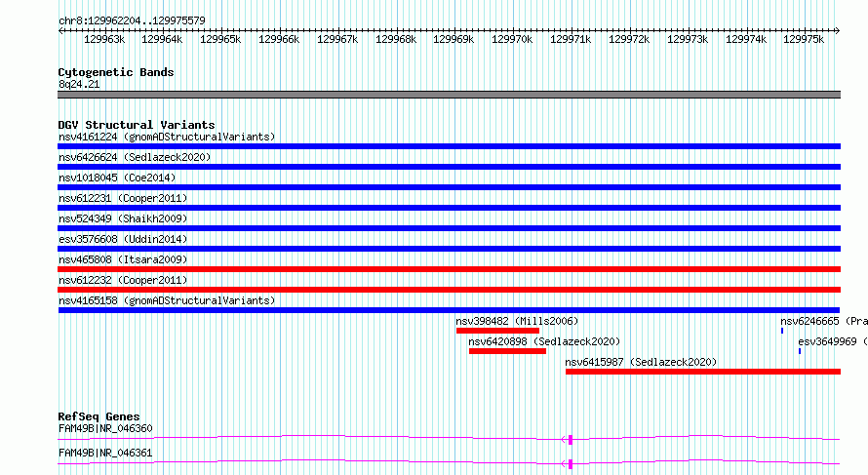Click the 129971k ruler tick label
Viewport: 868px width, 475px height.
coord(571,39)
